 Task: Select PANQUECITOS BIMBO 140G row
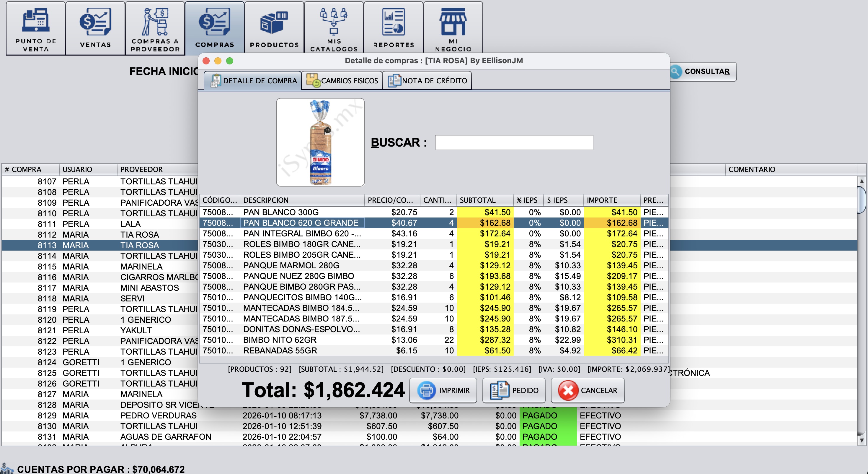pos(434,297)
